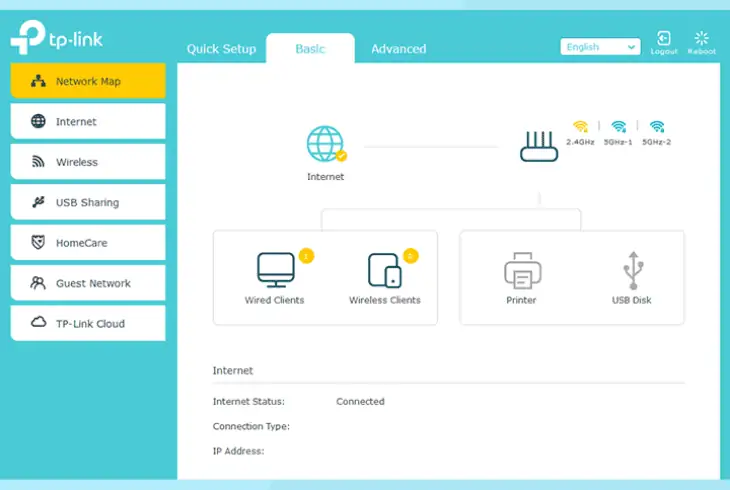
Task: Click the 5GHz-2 band label
Action: (656, 142)
